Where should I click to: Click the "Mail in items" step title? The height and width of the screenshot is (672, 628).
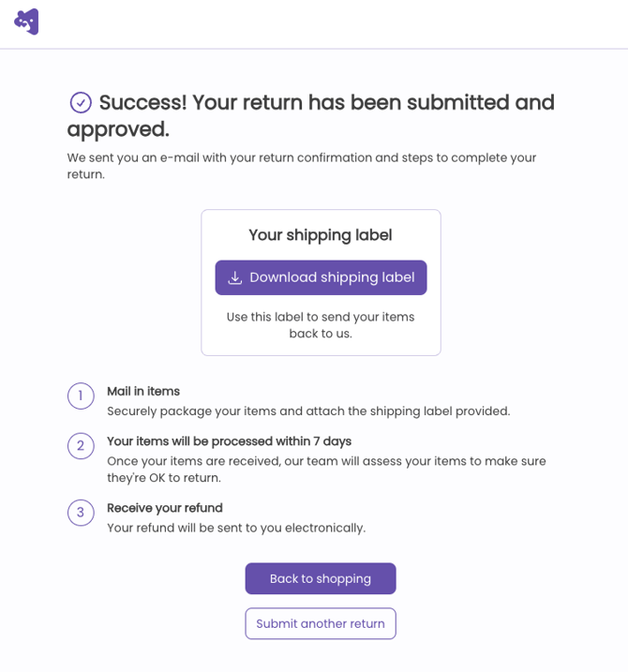(x=143, y=391)
